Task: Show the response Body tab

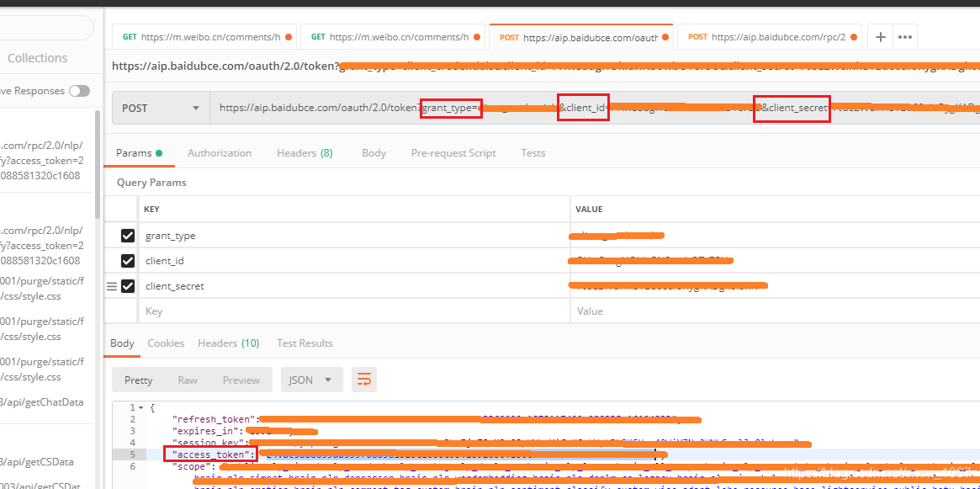Action: coord(122,343)
